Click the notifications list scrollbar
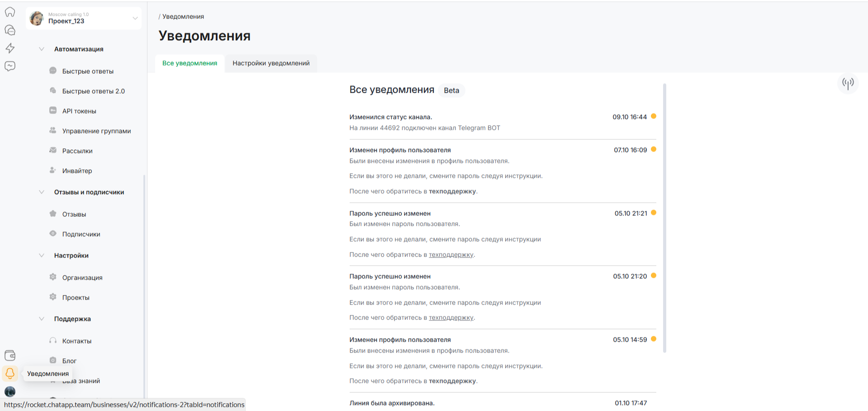 click(664, 217)
